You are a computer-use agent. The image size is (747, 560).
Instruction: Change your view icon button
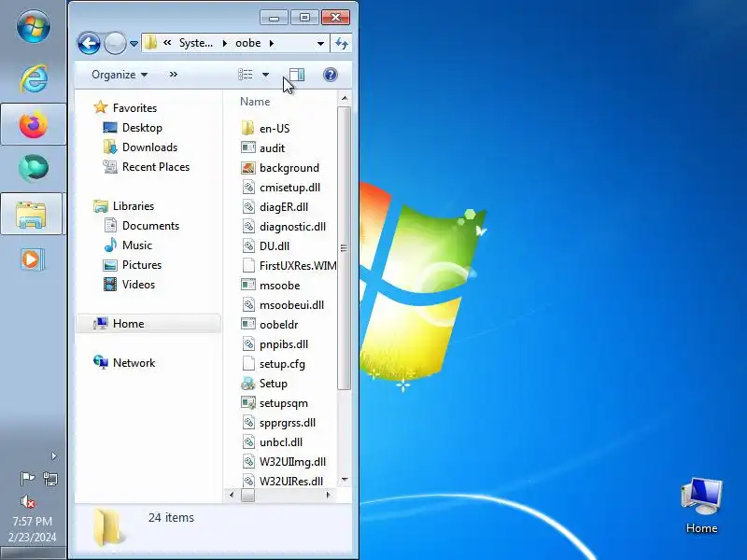click(246, 75)
